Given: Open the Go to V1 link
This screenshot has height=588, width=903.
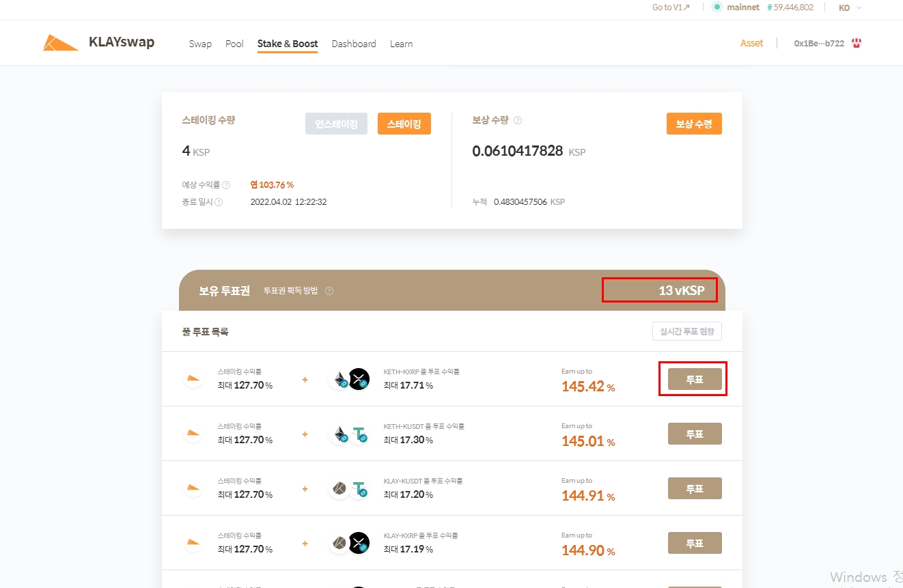Looking at the screenshot, I should coord(671,8).
